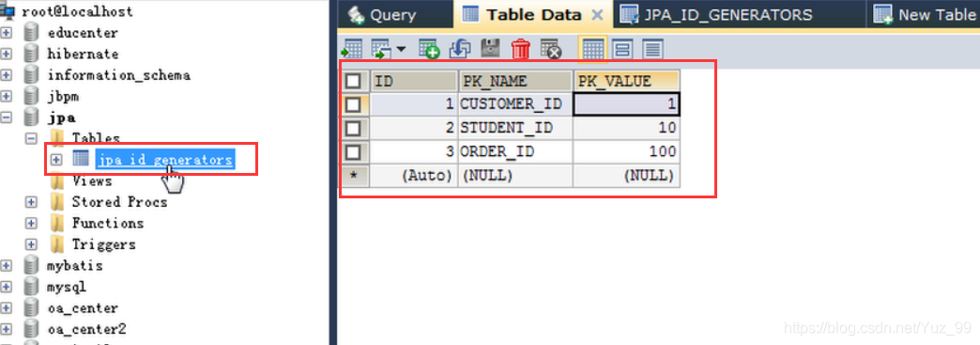The image size is (980, 345).
Task: Click the jpa_id_generators table icon
Action: (81, 159)
